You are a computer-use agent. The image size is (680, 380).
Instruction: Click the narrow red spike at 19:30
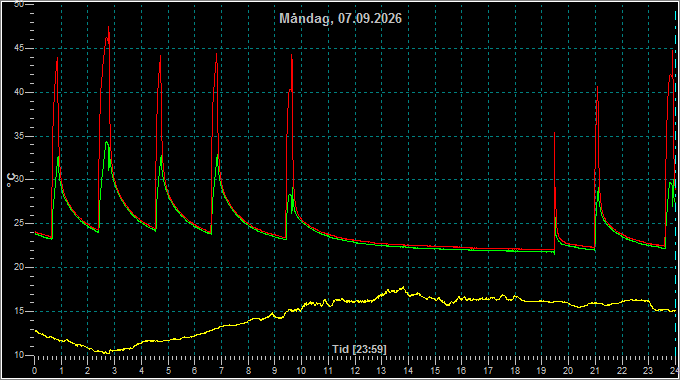click(x=555, y=134)
